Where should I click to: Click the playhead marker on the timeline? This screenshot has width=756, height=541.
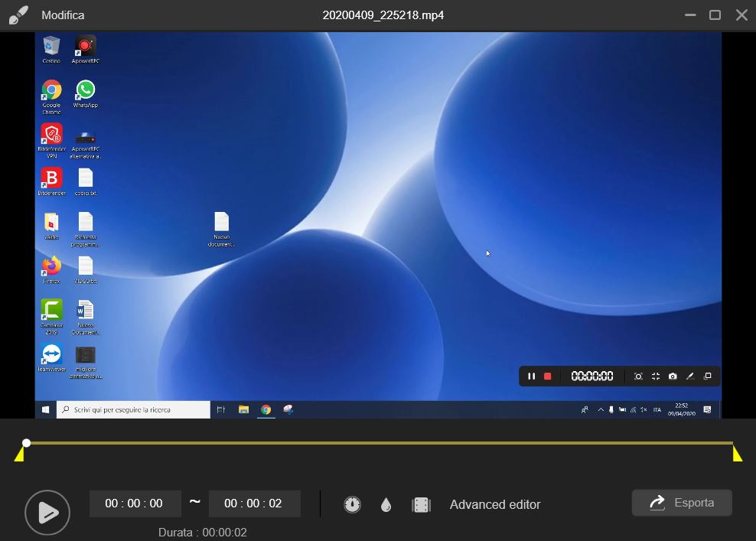[26, 442]
